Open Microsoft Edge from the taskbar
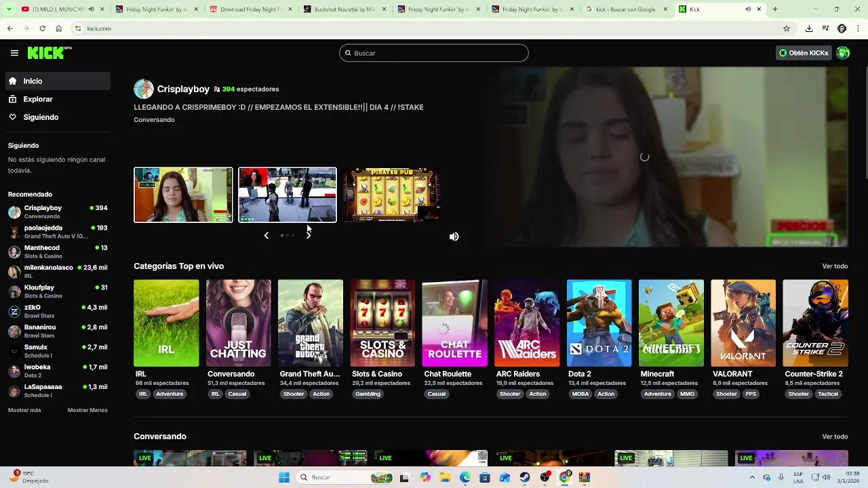The height and width of the screenshot is (488, 868). point(465,477)
